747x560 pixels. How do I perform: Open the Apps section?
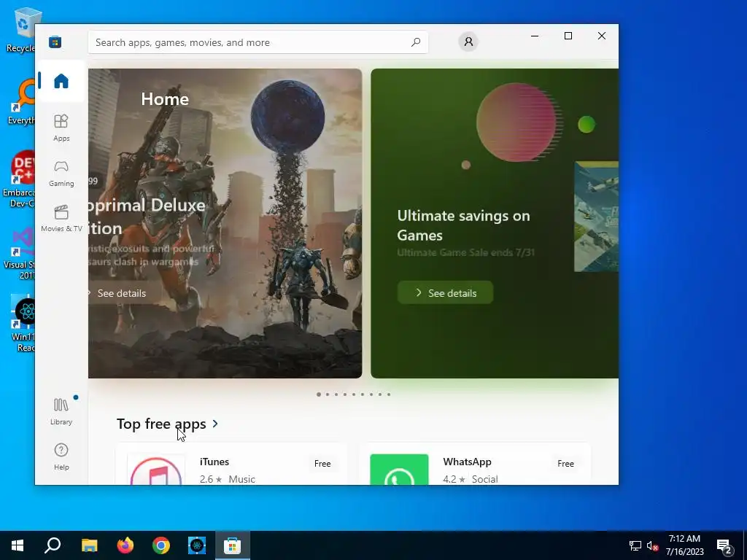click(61, 128)
